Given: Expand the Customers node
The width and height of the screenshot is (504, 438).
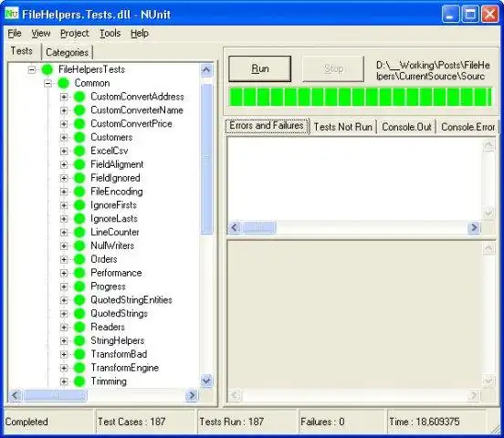Looking at the screenshot, I should tap(64, 138).
